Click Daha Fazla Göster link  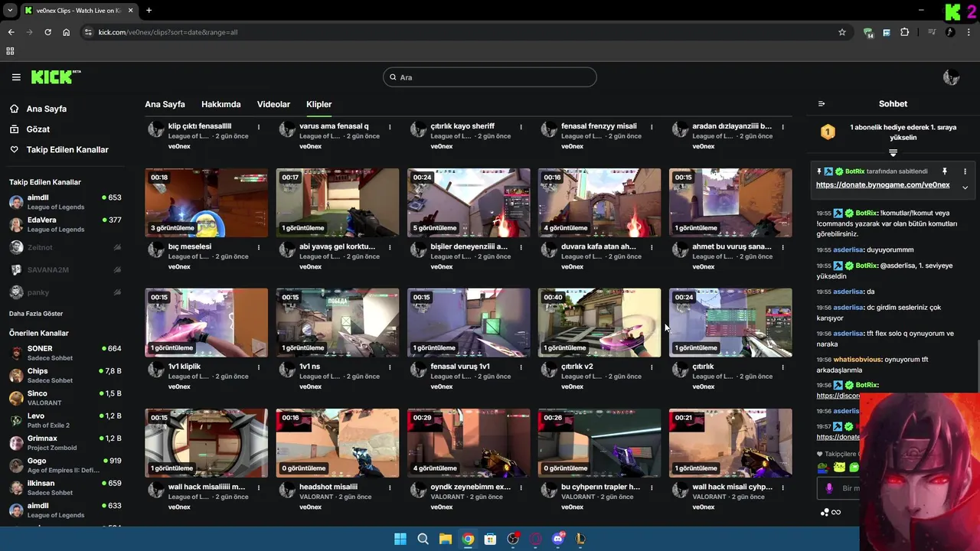click(x=36, y=314)
